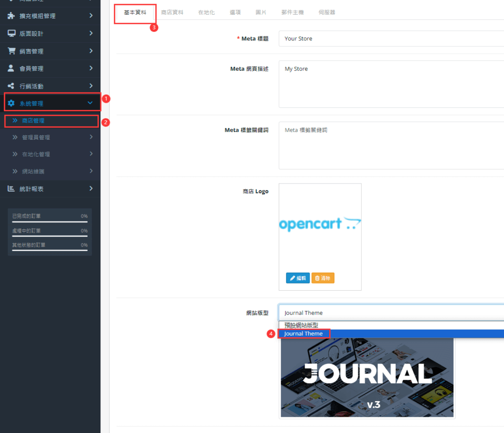Click the monitor icon for 版面設計
The image size is (504, 433).
point(12,33)
